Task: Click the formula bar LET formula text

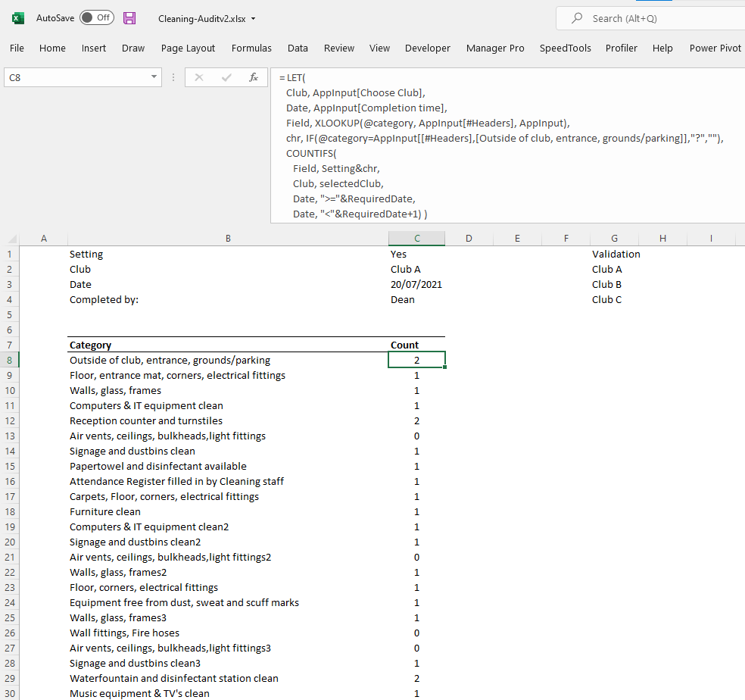Action: tap(501, 145)
